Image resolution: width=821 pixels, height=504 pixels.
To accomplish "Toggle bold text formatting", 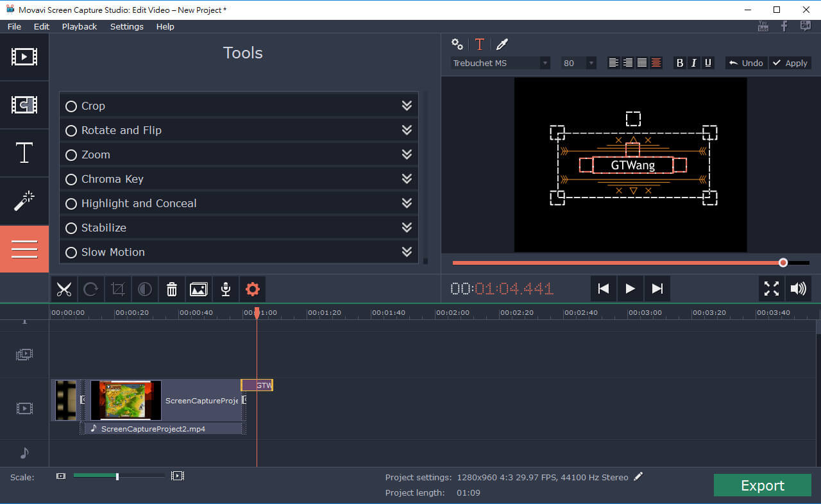I will (x=680, y=63).
